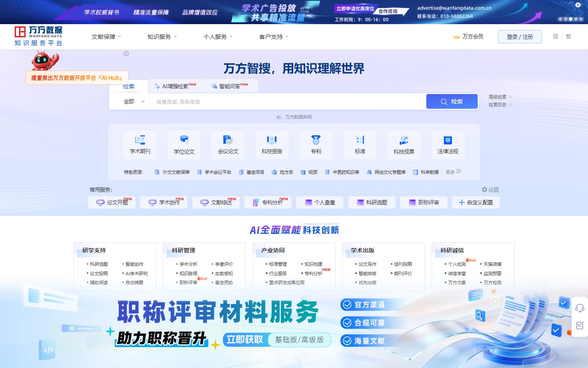Click the feedback note icon
Image resolution: width=588 pixels, height=368 pixels.
pyautogui.click(x=579, y=325)
